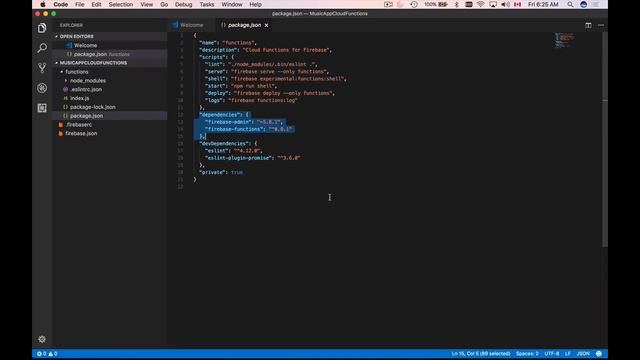Select the package.json editor tab
Viewport: 640px width, 360px height.
tap(244, 25)
